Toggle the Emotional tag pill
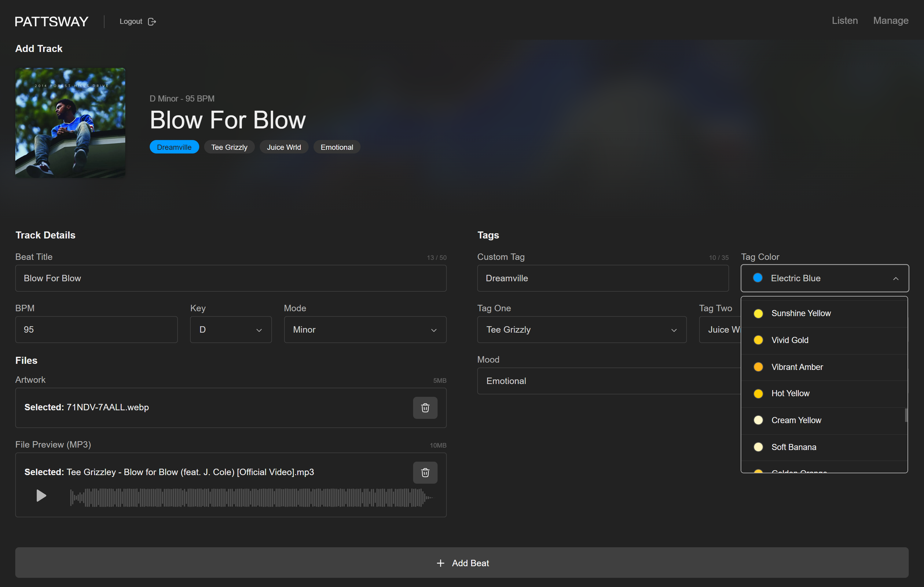The image size is (924, 587). point(336,147)
